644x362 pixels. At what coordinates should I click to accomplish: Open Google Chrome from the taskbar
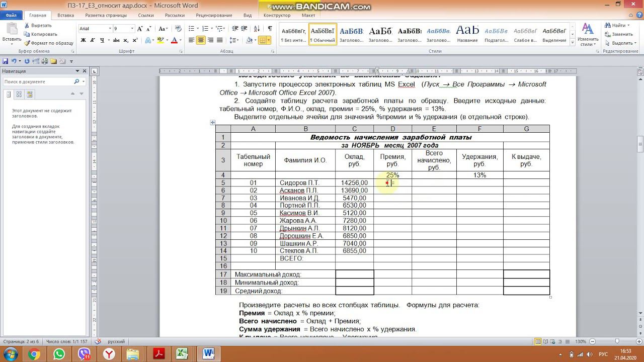pos(34,354)
